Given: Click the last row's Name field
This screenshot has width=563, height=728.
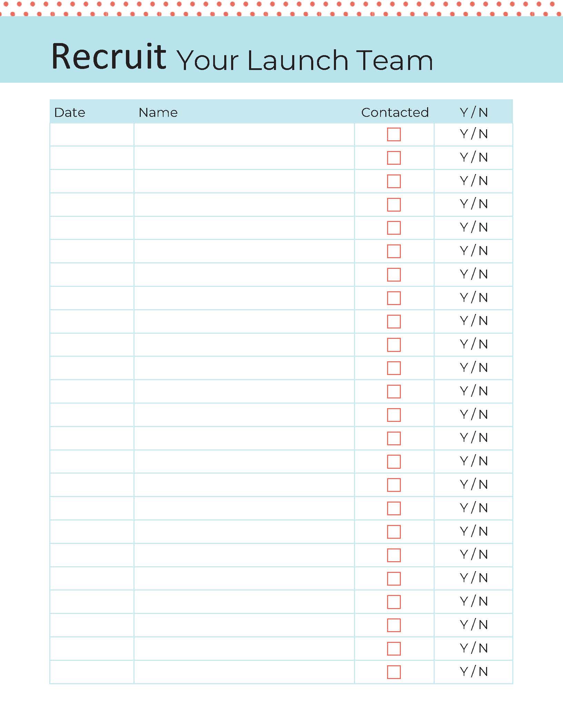Looking at the screenshot, I should tap(244, 672).
